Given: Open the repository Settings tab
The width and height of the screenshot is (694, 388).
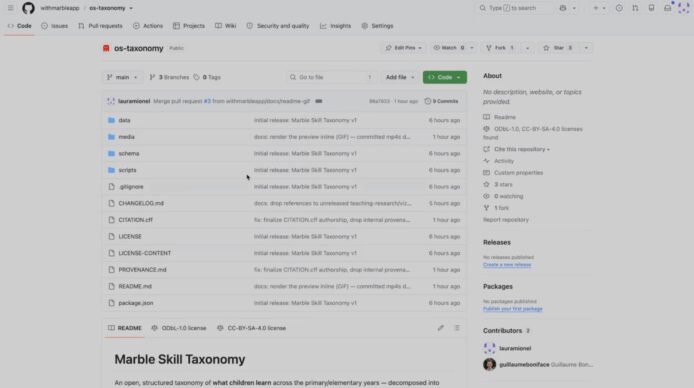Looking at the screenshot, I should [x=378, y=26].
